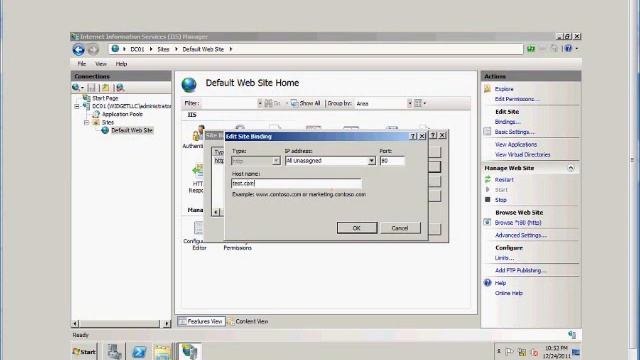The height and width of the screenshot is (360, 640).
Task: Open PowerShell from the taskbar
Action: click(139, 351)
